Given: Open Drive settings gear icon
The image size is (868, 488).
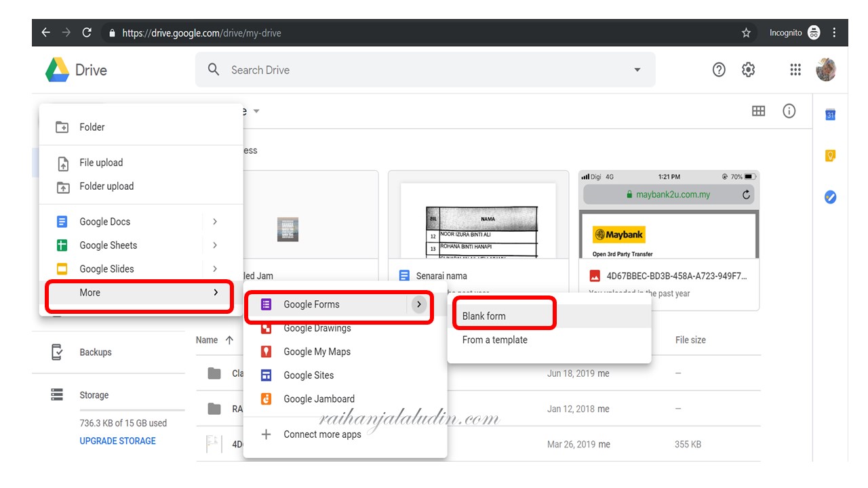Looking at the screenshot, I should tap(749, 70).
